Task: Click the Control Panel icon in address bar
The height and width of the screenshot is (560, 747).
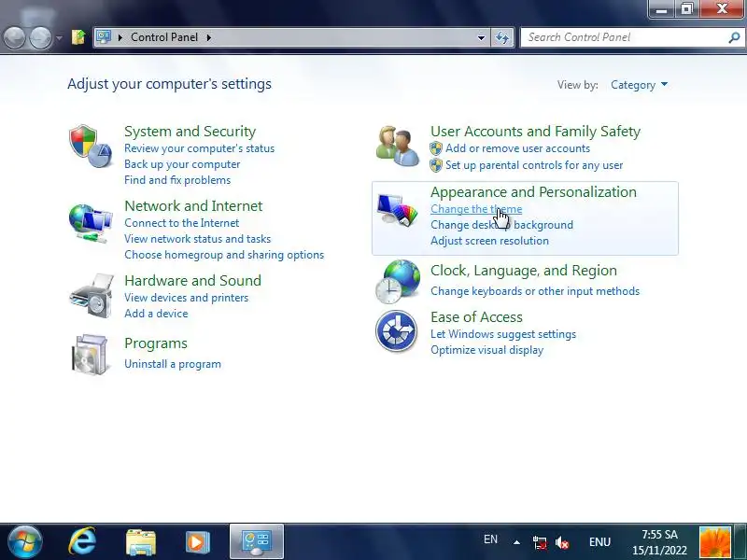Action: click(x=104, y=36)
